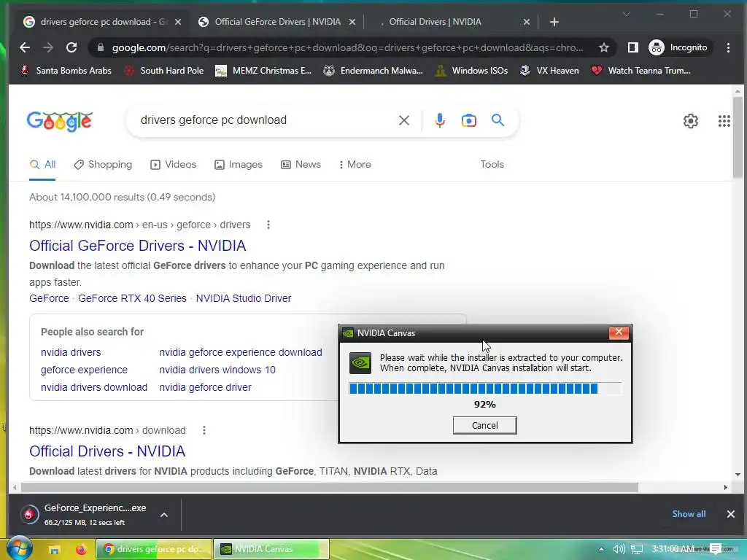Search by image with camera icon

469,120
